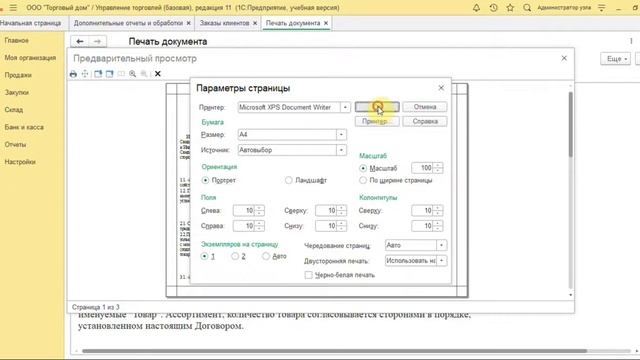Click the Поля Снизу margin field
640x360 pixels.
tap(327, 226)
